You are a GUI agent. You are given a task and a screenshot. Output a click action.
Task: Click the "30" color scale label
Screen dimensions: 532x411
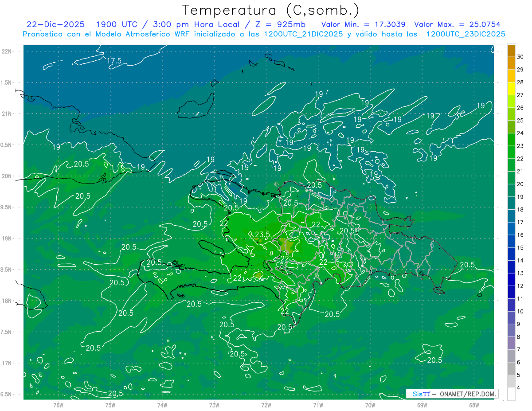click(520, 57)
